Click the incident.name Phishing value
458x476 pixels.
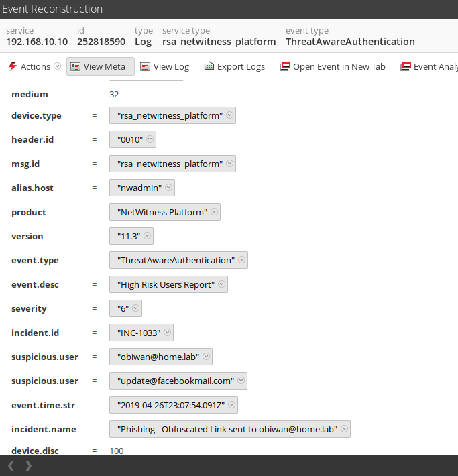click(x=227, y=429)
